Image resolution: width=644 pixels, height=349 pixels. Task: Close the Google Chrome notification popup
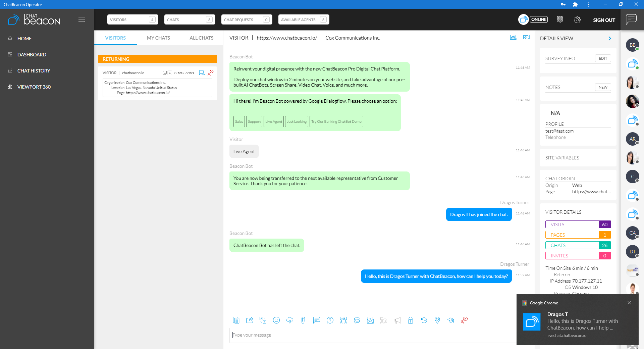pyautogui.click(x=629, y=303)
